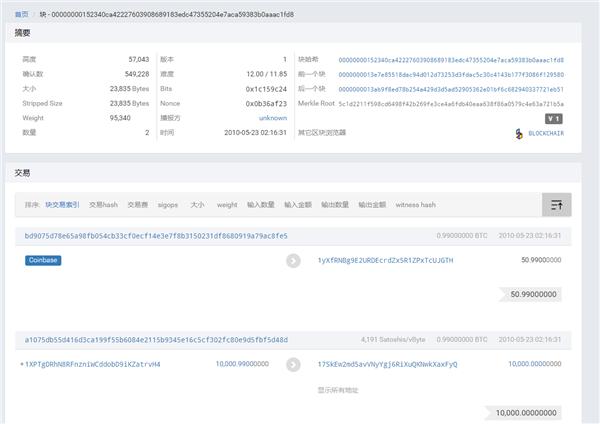The width and height of the screenshot is (600, 424).
Task: Sort transactions by sigops
Action: pos(168,205)
